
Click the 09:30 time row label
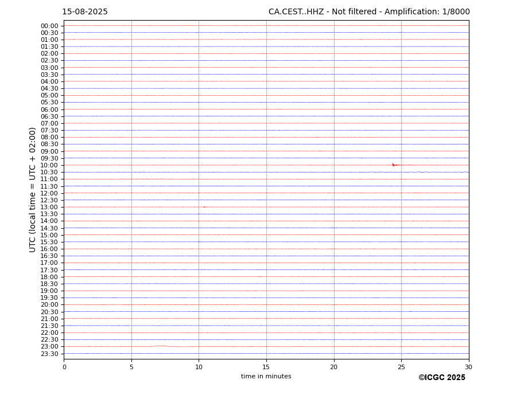click(49, 158)
